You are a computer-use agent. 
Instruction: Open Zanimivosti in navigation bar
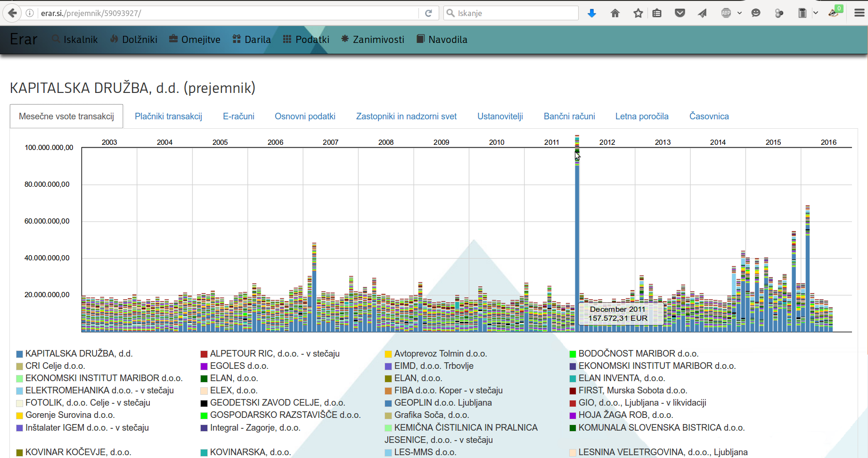click(373, 40)
